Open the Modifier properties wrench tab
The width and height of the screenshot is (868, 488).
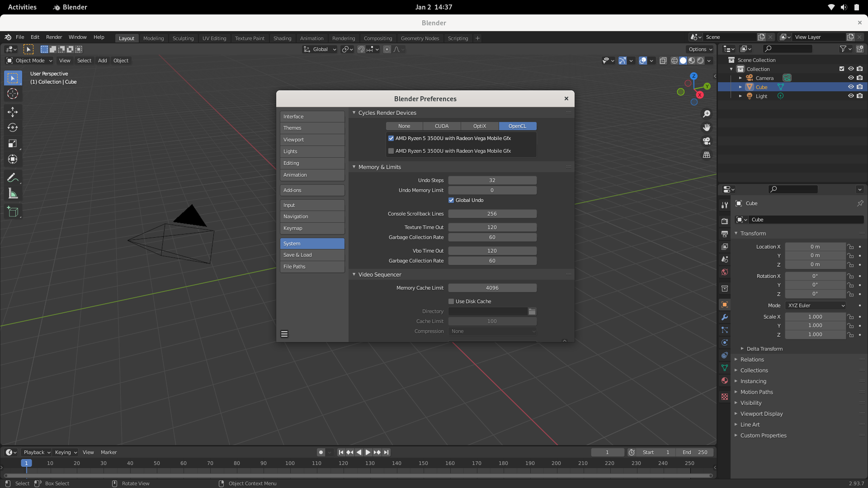tap(725, 317)
